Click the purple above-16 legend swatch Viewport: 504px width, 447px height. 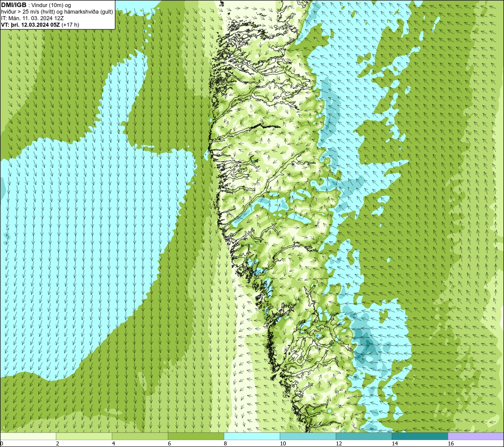point(476,436)
